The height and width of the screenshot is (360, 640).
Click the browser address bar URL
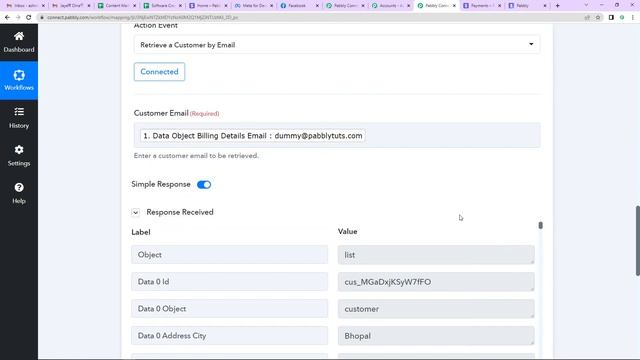[x=142, y=18]
